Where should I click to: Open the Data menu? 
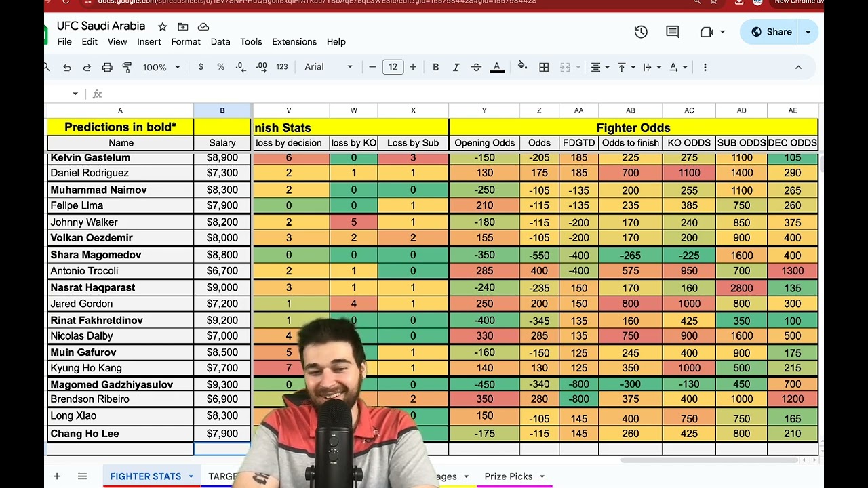coord(220,42)
